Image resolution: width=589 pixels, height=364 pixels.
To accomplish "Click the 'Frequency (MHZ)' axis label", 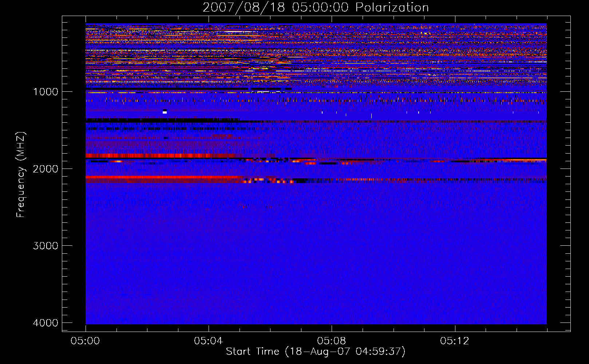I will [x=21, y=175].
